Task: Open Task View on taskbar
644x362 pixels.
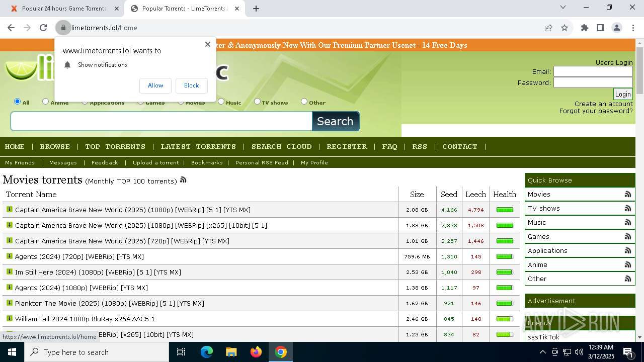Action: click(181, 352)
